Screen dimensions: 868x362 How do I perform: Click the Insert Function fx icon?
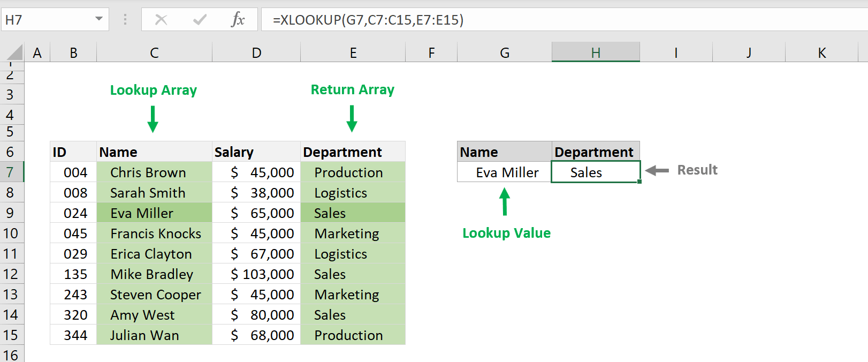tap(238, 20)
